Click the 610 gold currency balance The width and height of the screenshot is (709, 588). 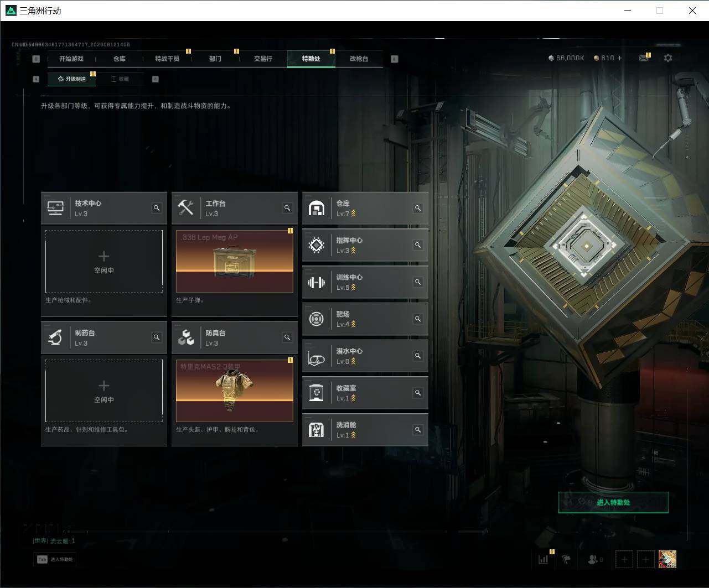pos(604,58)
